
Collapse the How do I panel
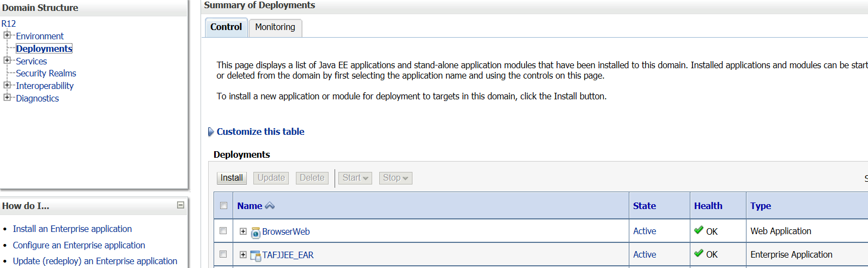tap(180, 205)
